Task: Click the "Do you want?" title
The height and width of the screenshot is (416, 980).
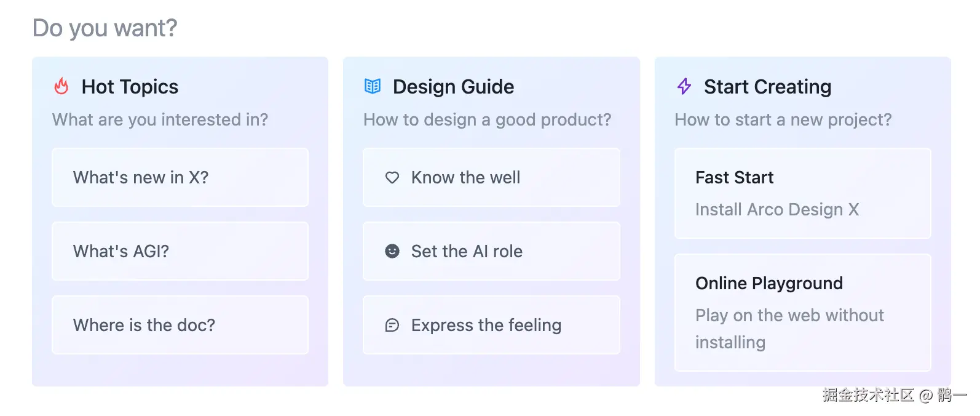Action: click(105, 28)
